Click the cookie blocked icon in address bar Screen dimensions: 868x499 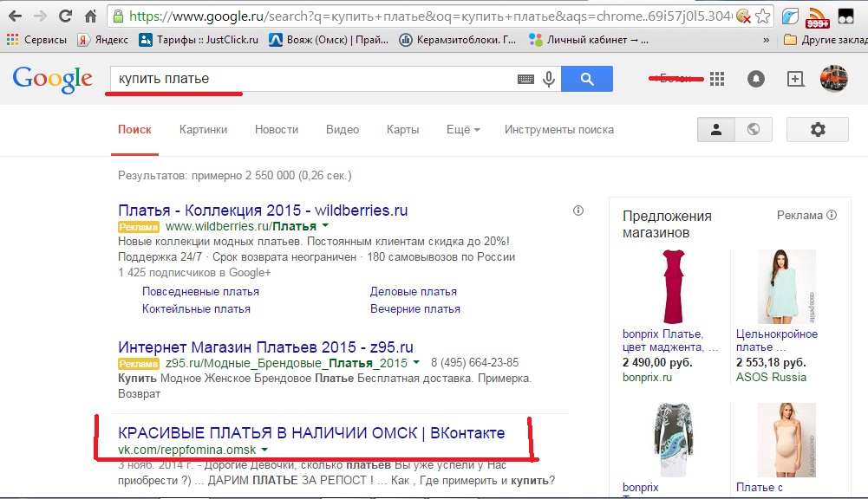(744, 16)
